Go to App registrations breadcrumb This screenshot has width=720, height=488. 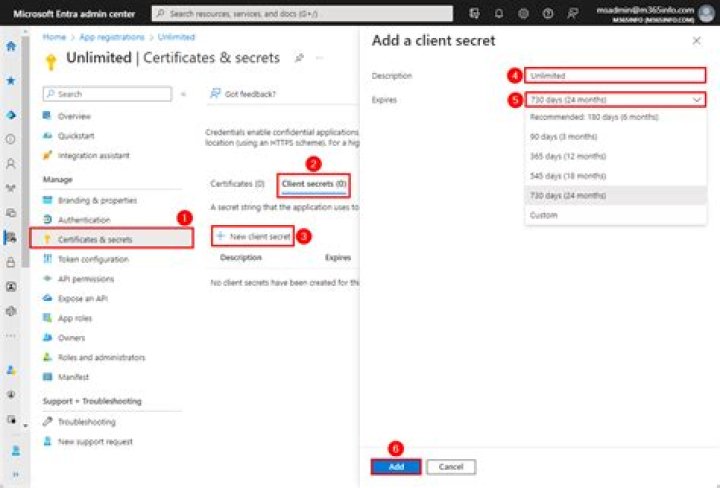(x=112, y=37)
